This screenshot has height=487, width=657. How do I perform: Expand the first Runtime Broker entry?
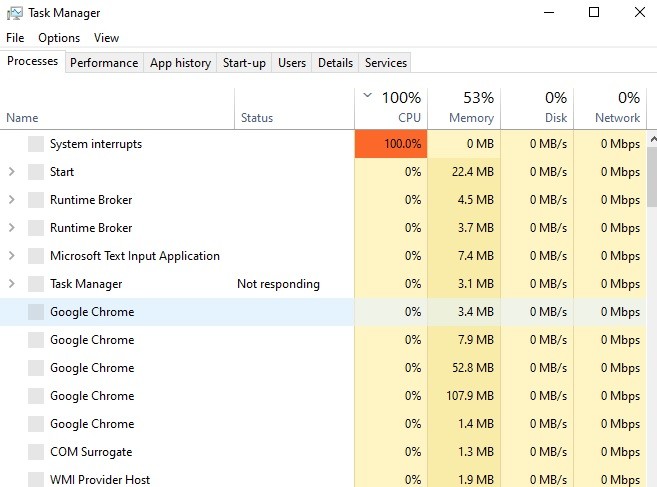pos(11,200)
